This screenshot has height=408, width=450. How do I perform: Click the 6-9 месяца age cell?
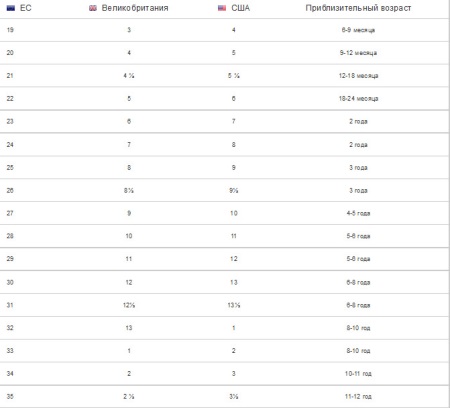(x=358, y=30)
